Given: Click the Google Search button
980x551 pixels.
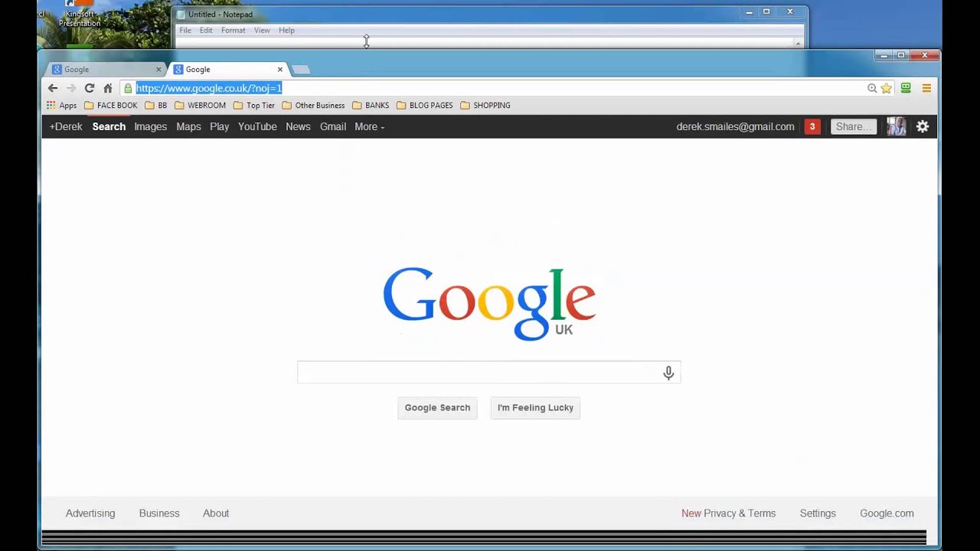Looking at the screenshot, I should (x=437, y=408).
